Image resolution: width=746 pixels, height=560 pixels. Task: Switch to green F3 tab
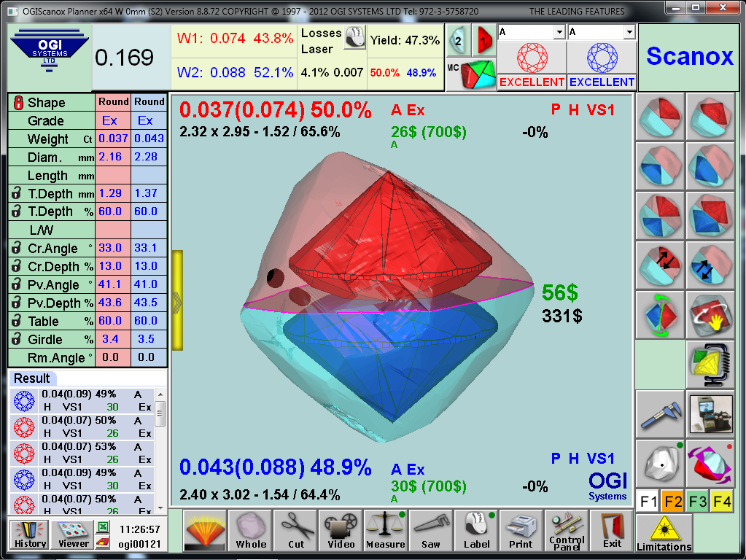[697, 502]
